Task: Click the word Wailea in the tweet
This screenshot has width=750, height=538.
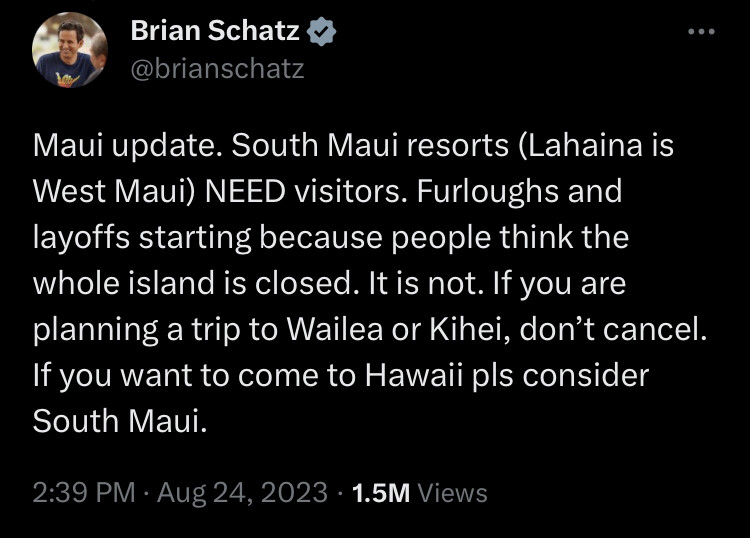Action: 335,329
